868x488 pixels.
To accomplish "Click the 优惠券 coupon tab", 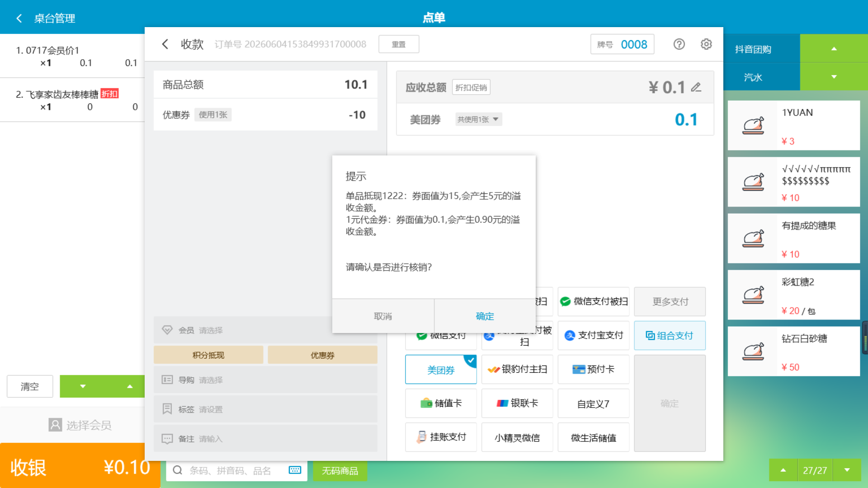I will tap(322, 355).
